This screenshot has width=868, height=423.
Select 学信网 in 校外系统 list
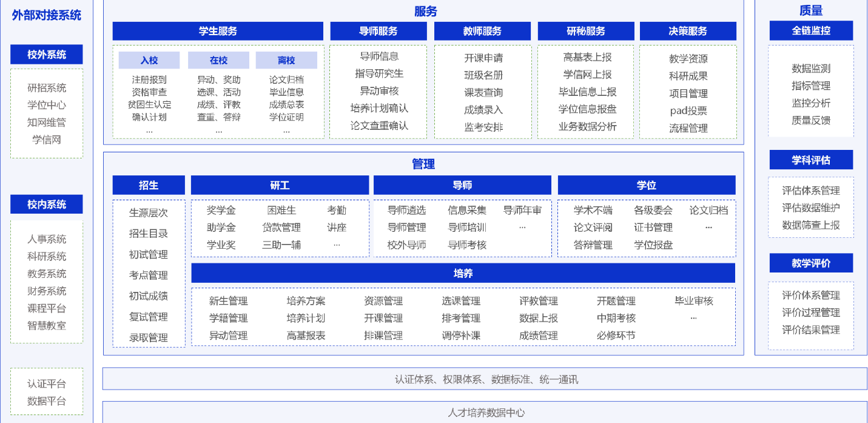[47, 140]
